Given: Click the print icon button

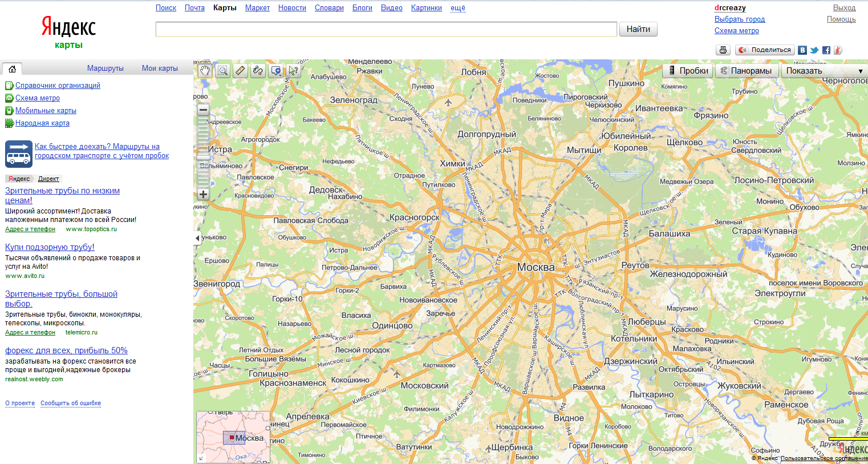Looking at the screenshot, I should [x=723, y=50].
